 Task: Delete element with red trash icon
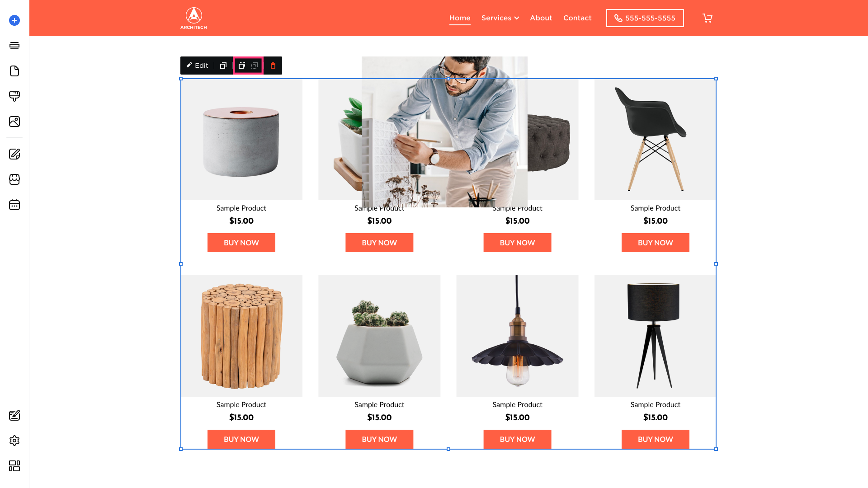[x=273, y=66]
